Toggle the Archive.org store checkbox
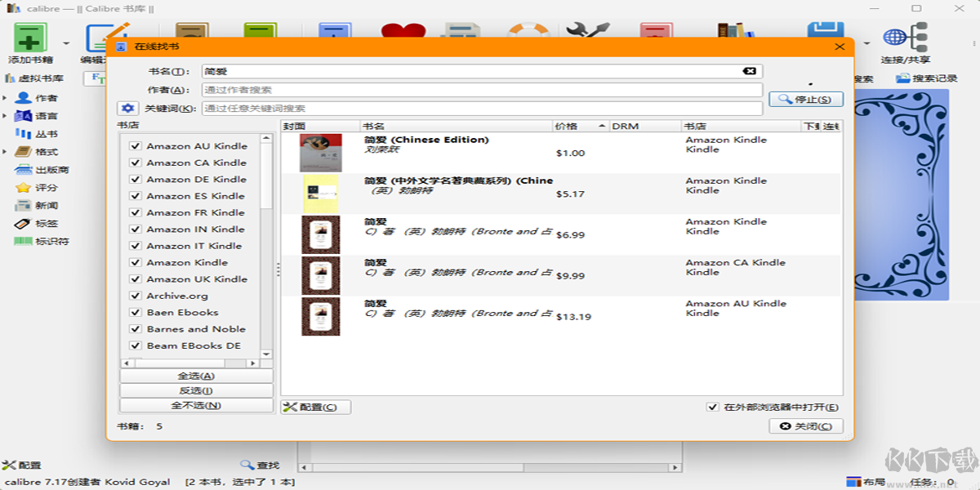980x490 pixels. coord(136,296)
